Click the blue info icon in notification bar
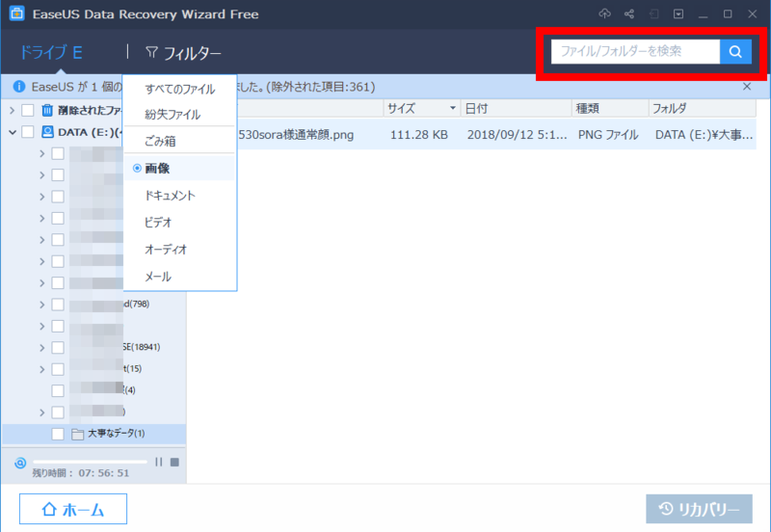This screenshot has height=532, width=771. [18, 87]
